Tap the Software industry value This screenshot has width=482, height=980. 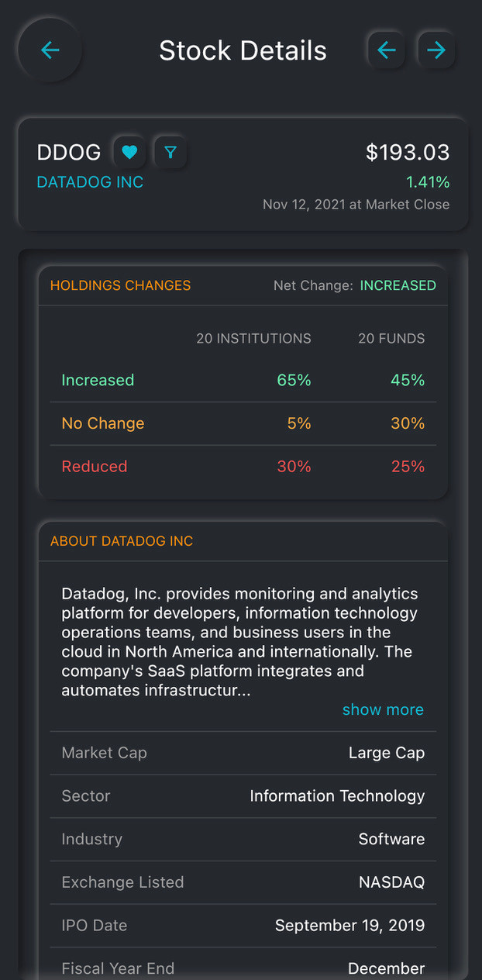391,839
